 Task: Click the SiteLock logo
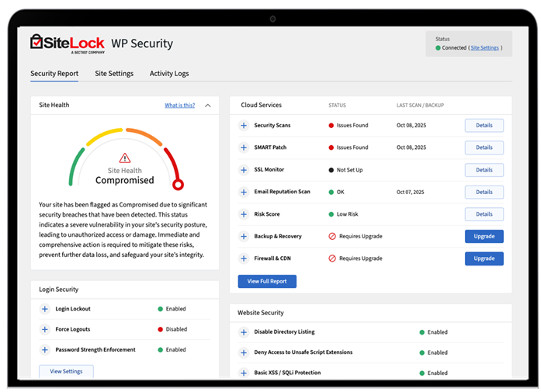click(x=68, y=43)
